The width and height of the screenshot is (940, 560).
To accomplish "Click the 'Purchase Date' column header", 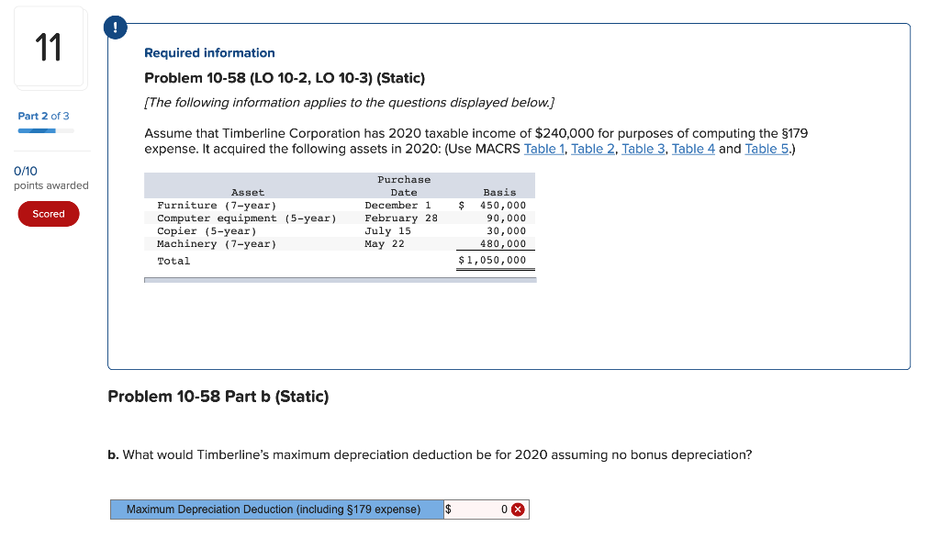I will tap(404, 185).
